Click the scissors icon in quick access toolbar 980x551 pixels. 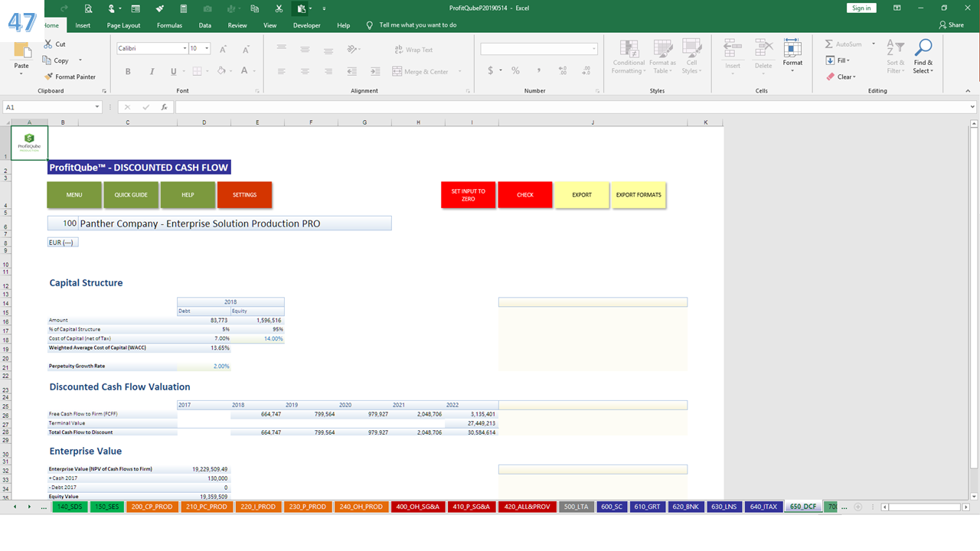pyautogui.click(x=279, y=8)
